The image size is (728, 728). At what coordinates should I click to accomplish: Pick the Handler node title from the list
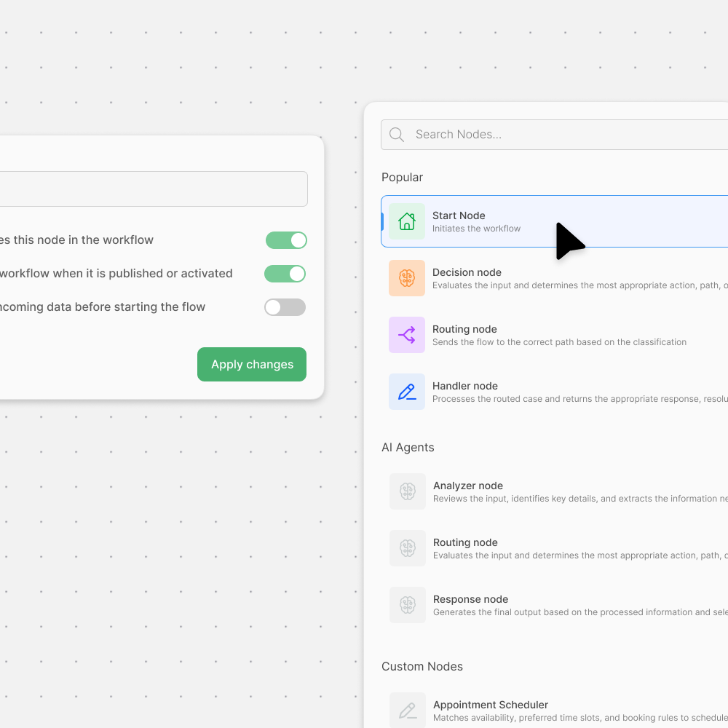(465, 386)
